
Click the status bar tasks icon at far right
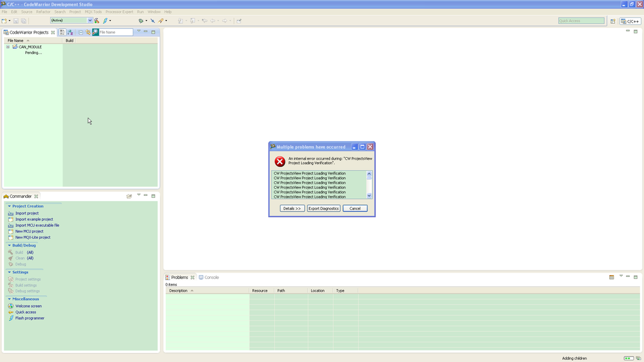click(x=638, y=358)
